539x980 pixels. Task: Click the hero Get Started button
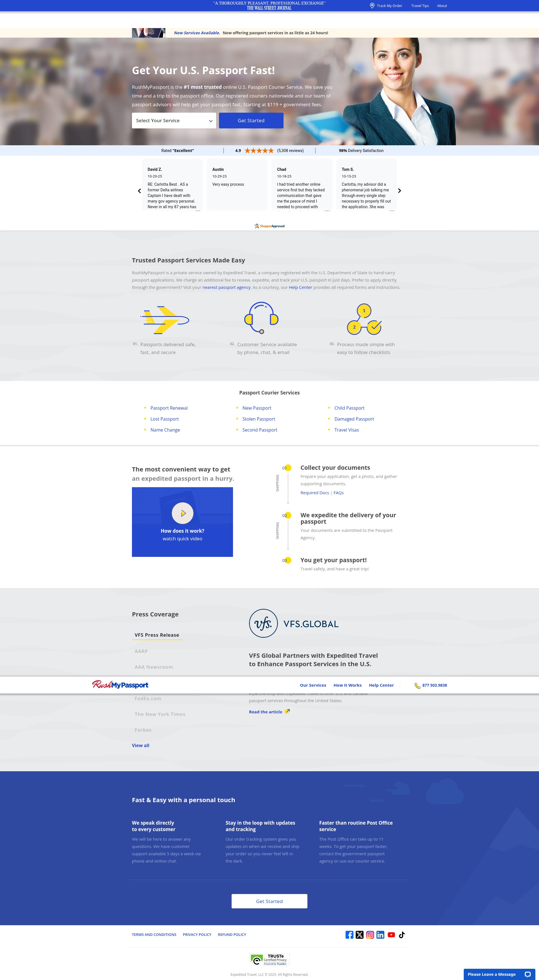click(251, 121)
